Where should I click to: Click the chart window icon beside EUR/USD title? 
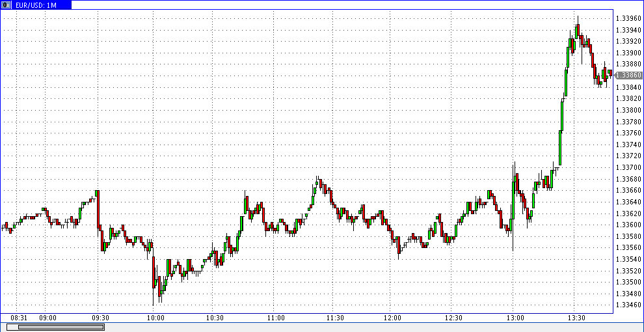click(6, 5)
